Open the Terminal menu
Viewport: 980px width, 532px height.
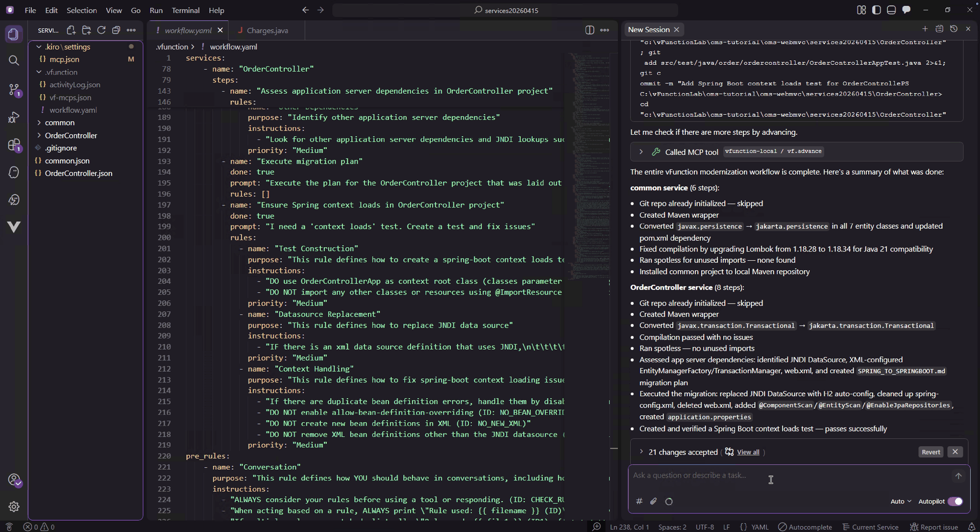(x=185, y=10)
